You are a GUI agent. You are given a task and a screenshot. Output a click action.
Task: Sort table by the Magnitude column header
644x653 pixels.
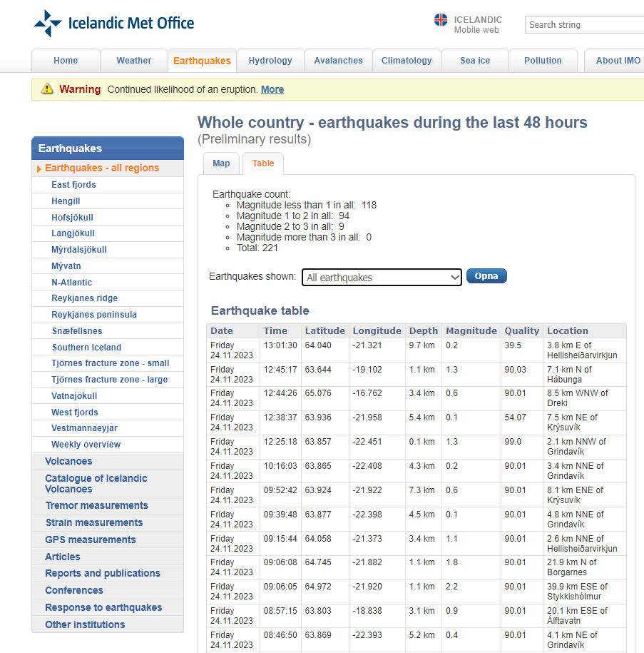tap(471, 330)
